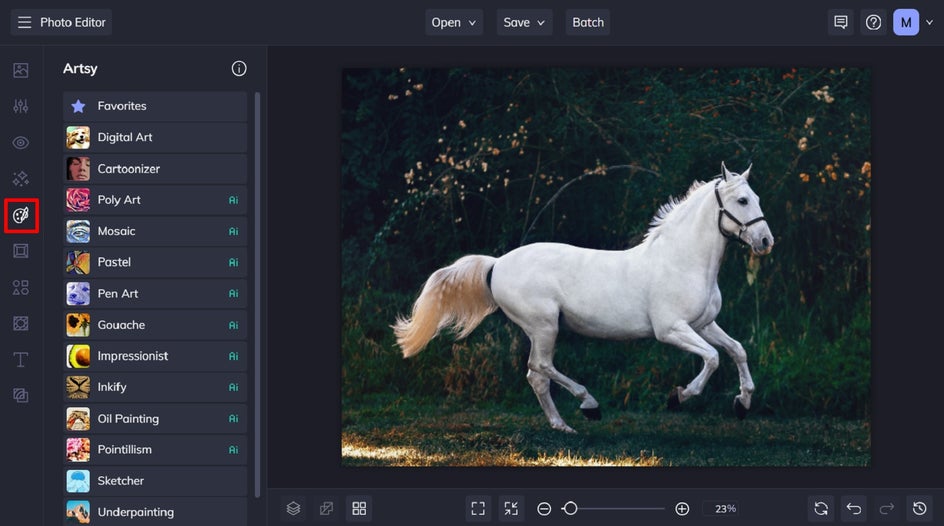
Task: Open the Image Manager sidebar icon
Action: [21, 70]
